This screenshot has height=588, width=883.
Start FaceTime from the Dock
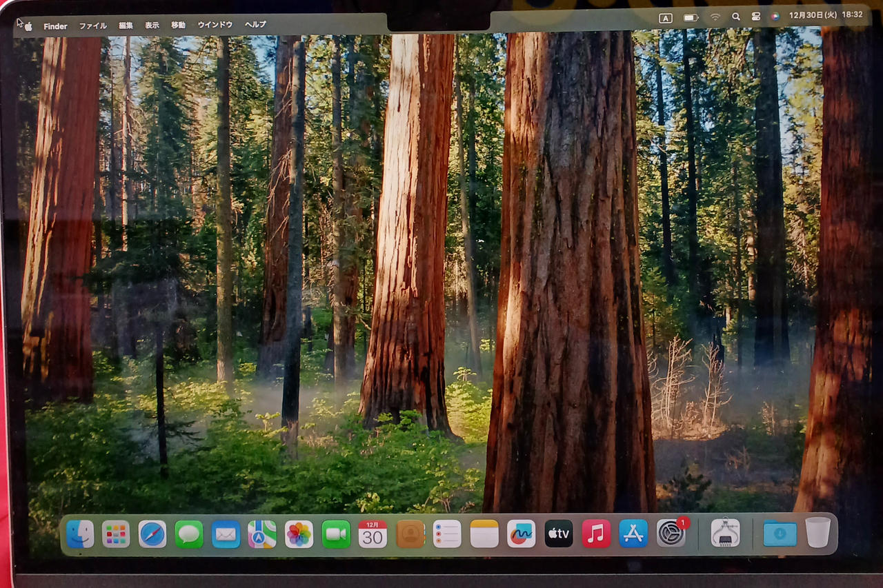pos(336,534)
